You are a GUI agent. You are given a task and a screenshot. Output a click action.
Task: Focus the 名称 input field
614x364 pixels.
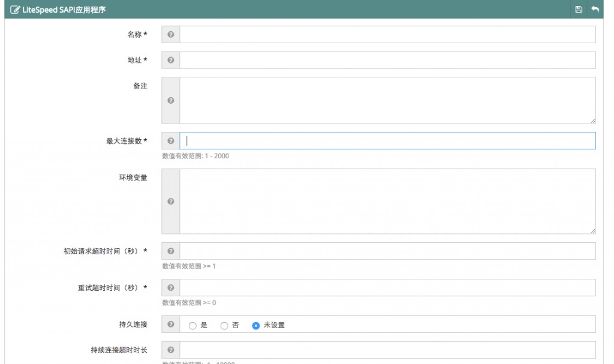(x=388, y=34)
